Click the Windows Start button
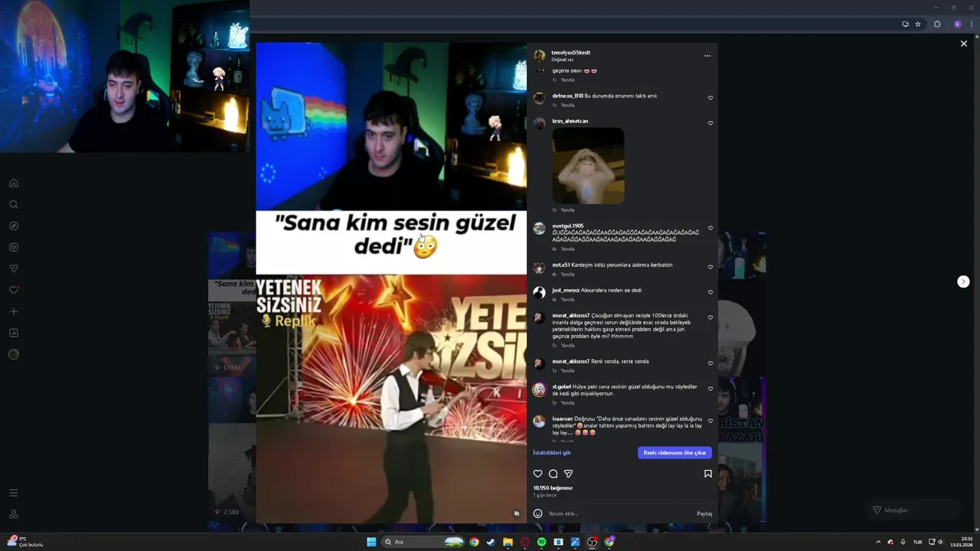Screen dimensions: 980x551 pos(371,542)
